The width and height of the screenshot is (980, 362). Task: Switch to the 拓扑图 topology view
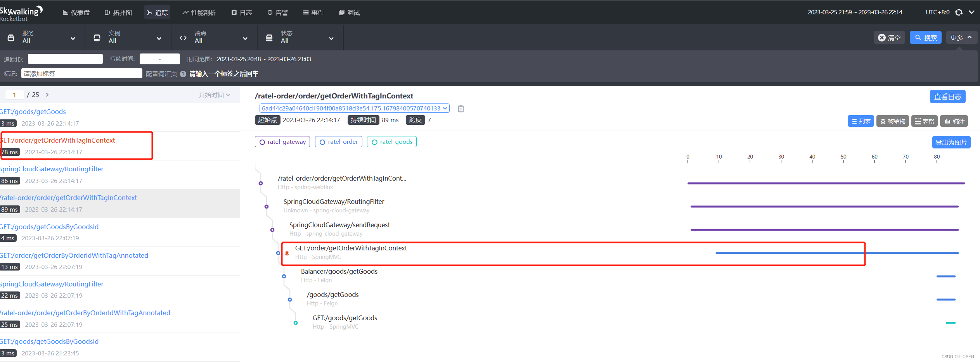[118, 12]
